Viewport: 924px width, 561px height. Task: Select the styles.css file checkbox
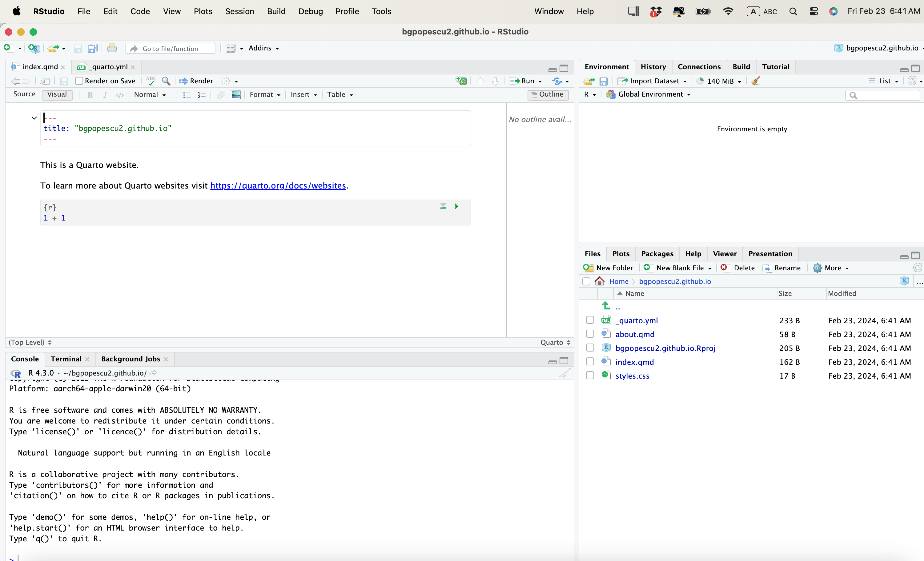[x=590, y=376]
